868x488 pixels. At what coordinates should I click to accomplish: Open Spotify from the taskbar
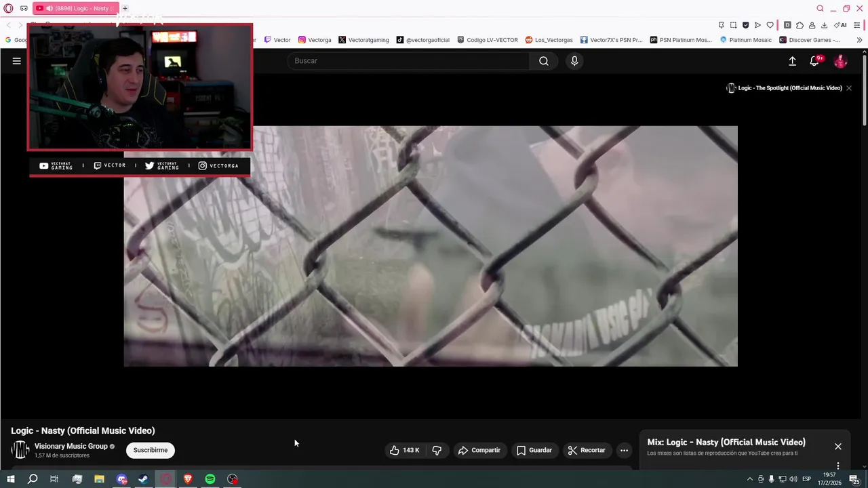(x=210, y=479)
